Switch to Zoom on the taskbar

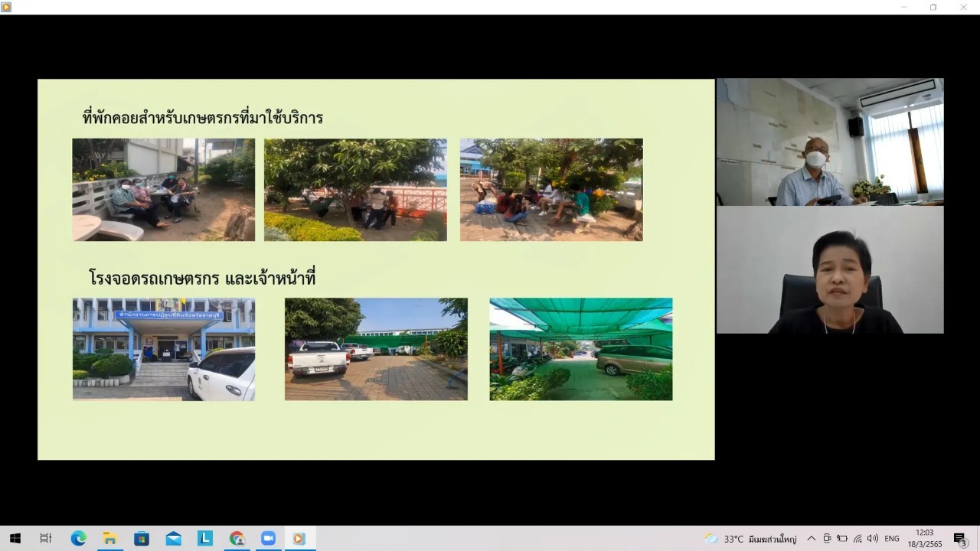pos(268,539)
